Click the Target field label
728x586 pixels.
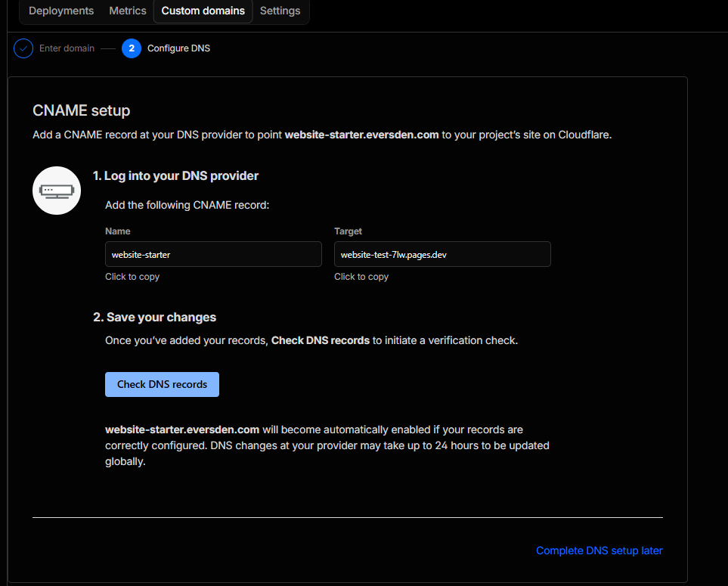(x=348, y=231)
